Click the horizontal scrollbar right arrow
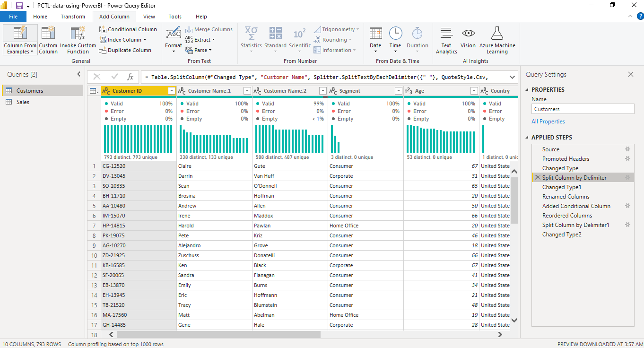This screenshot has width=644, height=348. (x=500, y=334)
